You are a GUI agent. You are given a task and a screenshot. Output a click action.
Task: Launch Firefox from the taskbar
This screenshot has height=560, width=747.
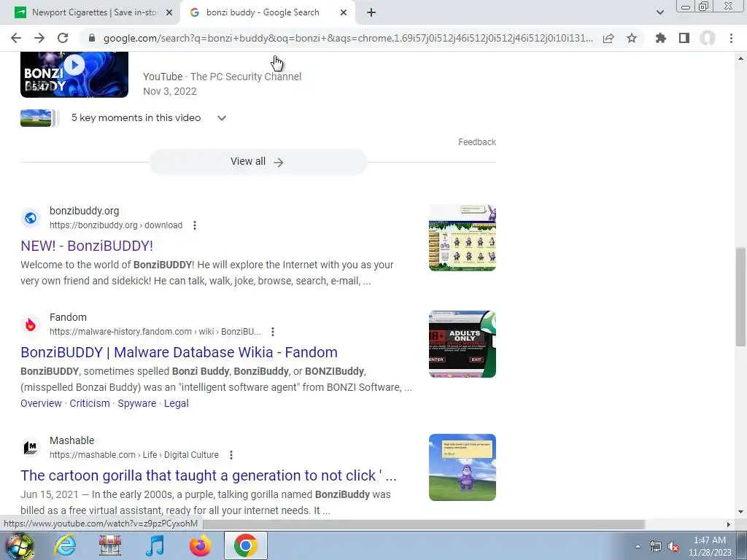pyautogui.click(x=200, y=545)
